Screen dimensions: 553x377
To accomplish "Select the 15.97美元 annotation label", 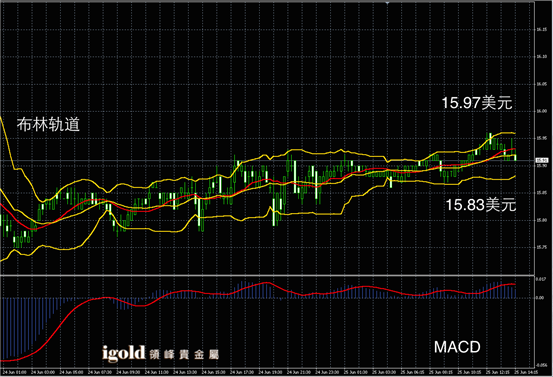I will point(477,103).
